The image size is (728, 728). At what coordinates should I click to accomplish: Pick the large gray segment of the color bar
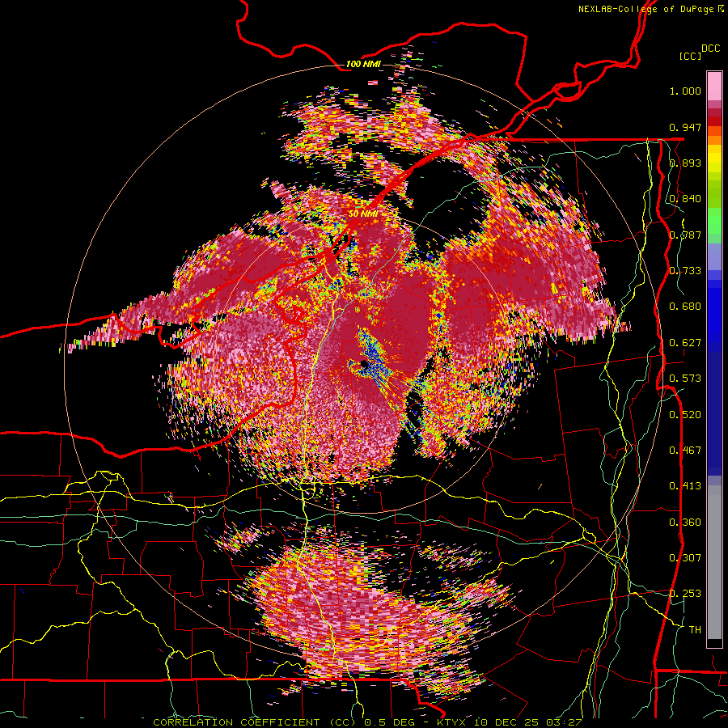point(714,566)
